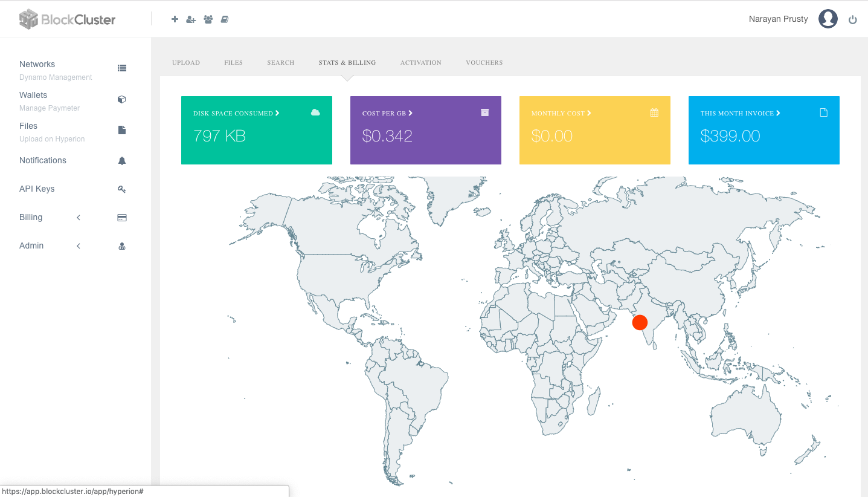
Task: Click the $0.342 value
Action: 387,136
